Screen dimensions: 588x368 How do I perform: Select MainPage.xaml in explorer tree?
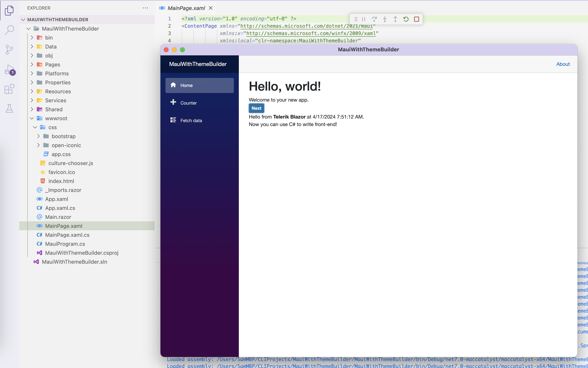click(x=87, y=226)
